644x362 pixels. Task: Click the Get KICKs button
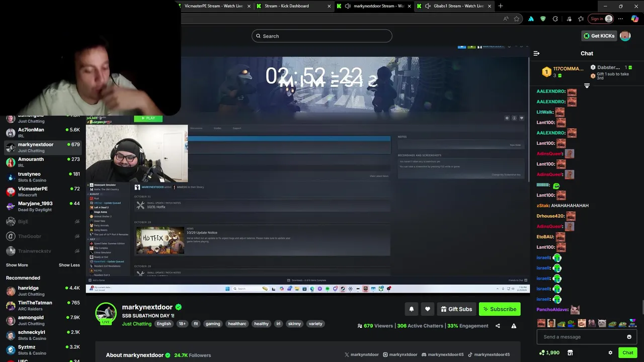(x=599, y=36)
